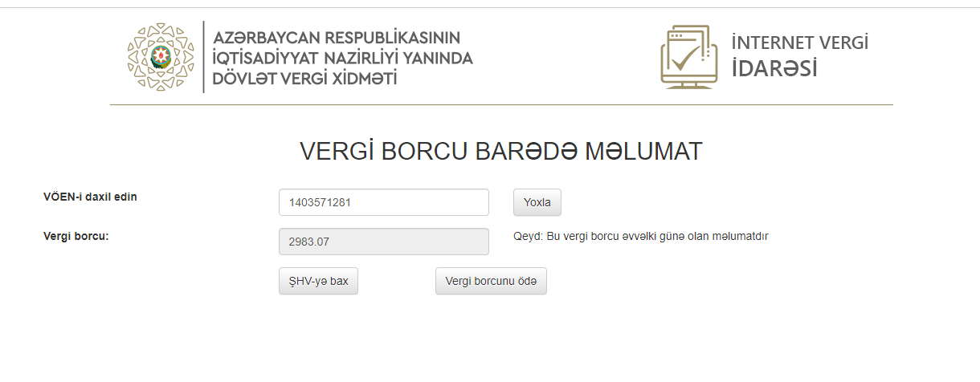Click the State Tax Service ornamental emblem logo
This screenshot has width=980, height=382.
tap(161, 56)
